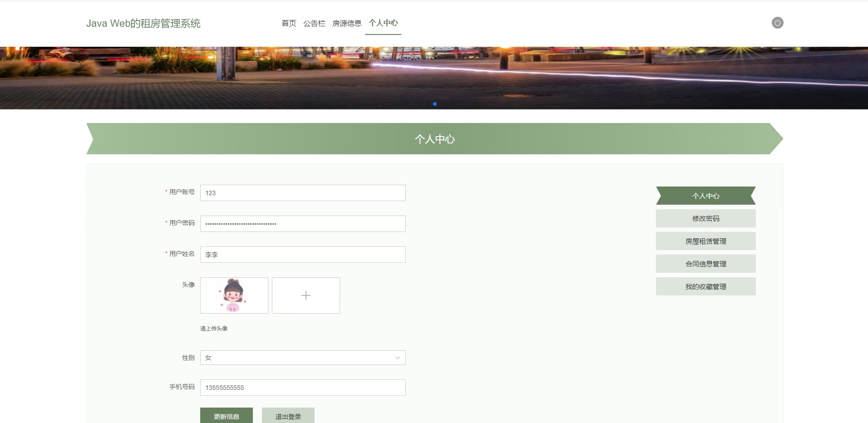Viewport: 868px width, 423px height.
Task: Focus the 用户账号 input field
Action: [303, 193]
